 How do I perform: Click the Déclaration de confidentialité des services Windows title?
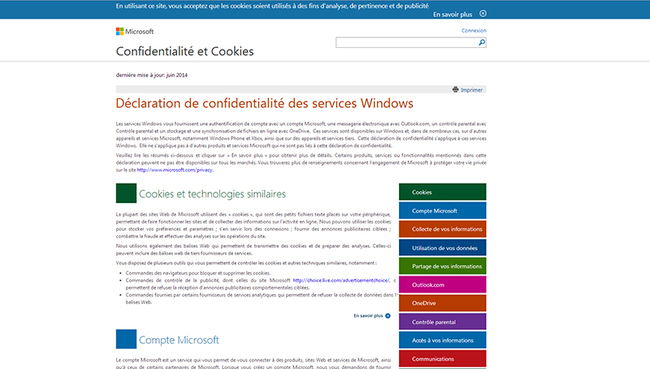pyautogui.click(x=264, y=103)
